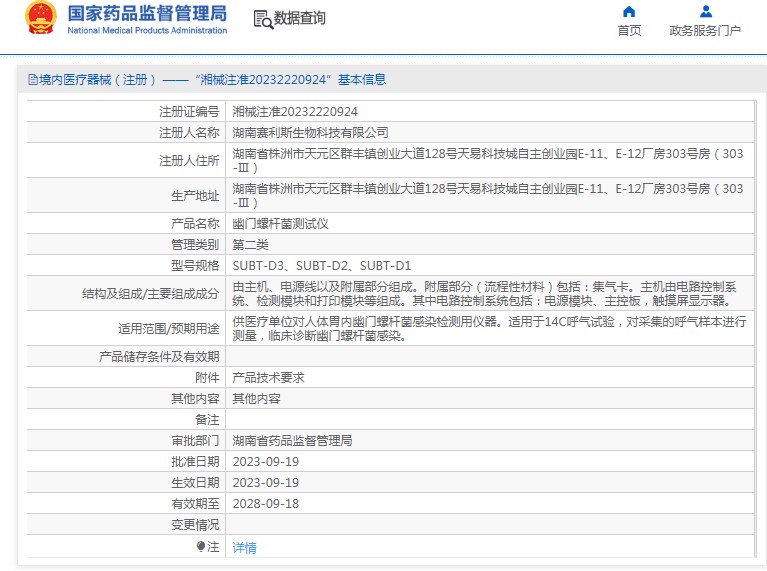Click 数据查询 heading text
Viewport: 767px width, 571px height.
point(299,18)
